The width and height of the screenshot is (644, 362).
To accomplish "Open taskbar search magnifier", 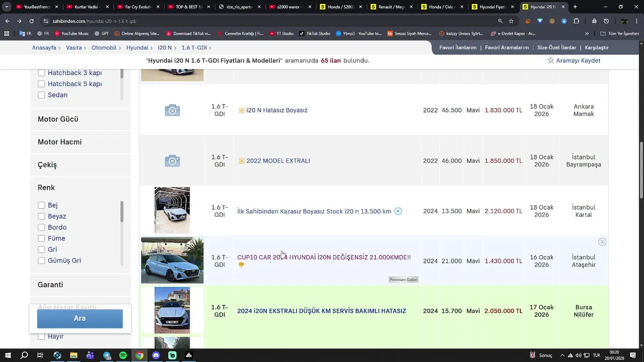I will [24, 355].
